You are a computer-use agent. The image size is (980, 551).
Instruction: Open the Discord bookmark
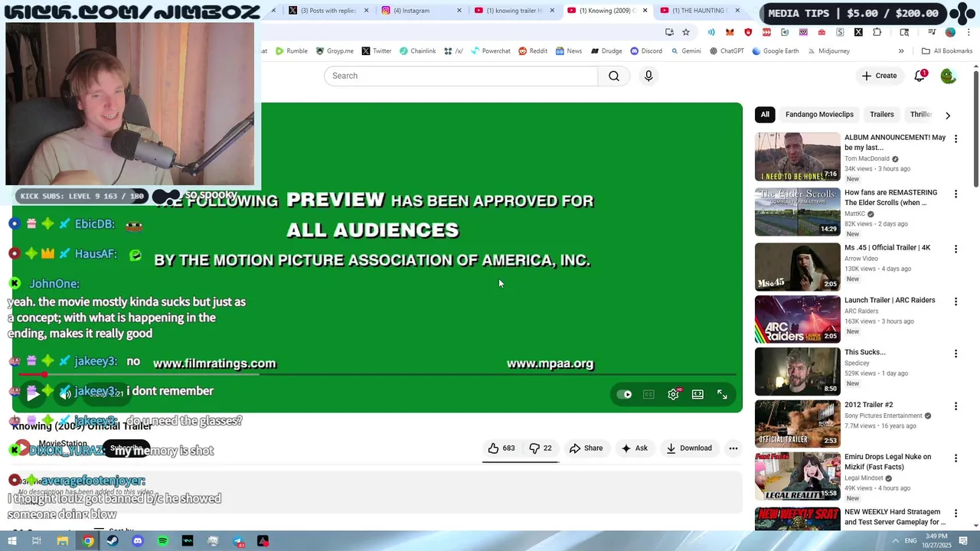pos(646,51)
